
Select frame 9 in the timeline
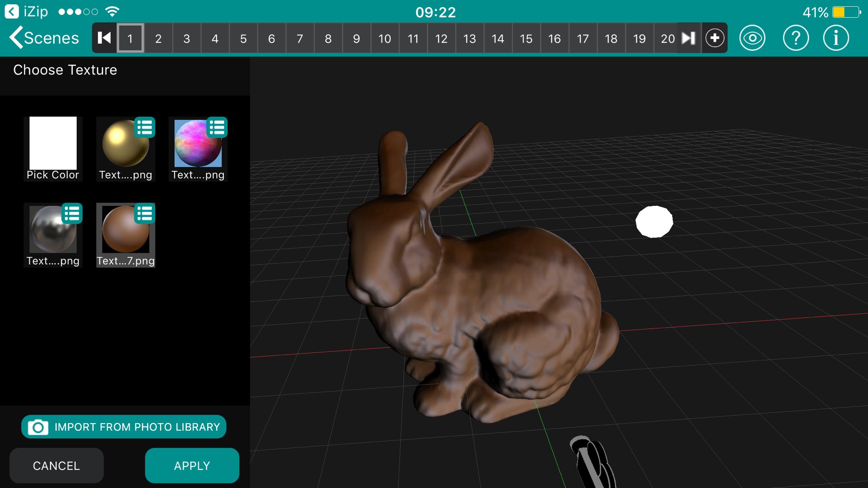click(x=356, y=38)
